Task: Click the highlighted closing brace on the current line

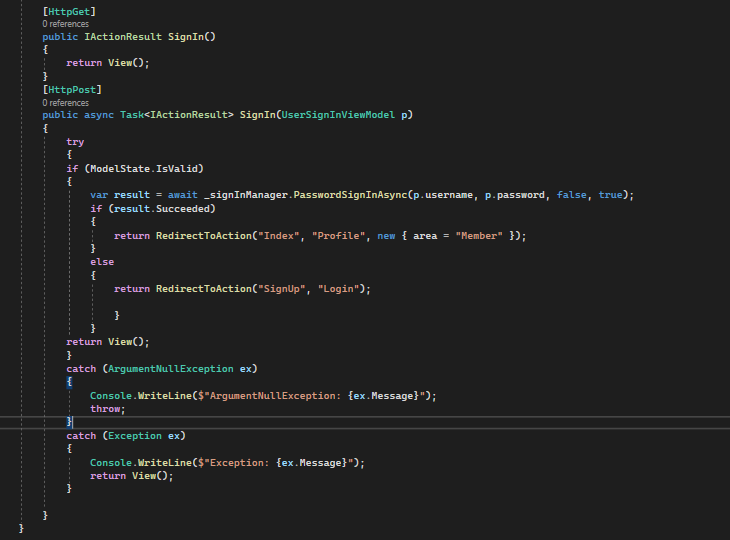Action: (69, 422)
